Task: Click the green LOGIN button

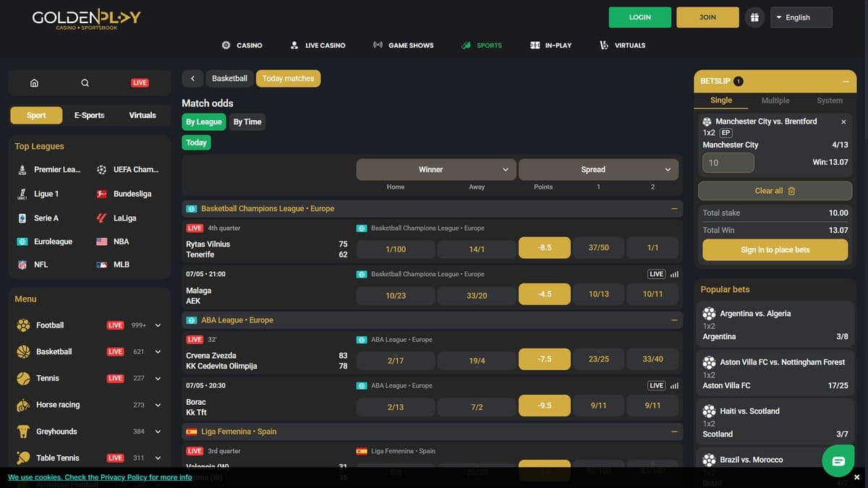Action: [640, 17]
